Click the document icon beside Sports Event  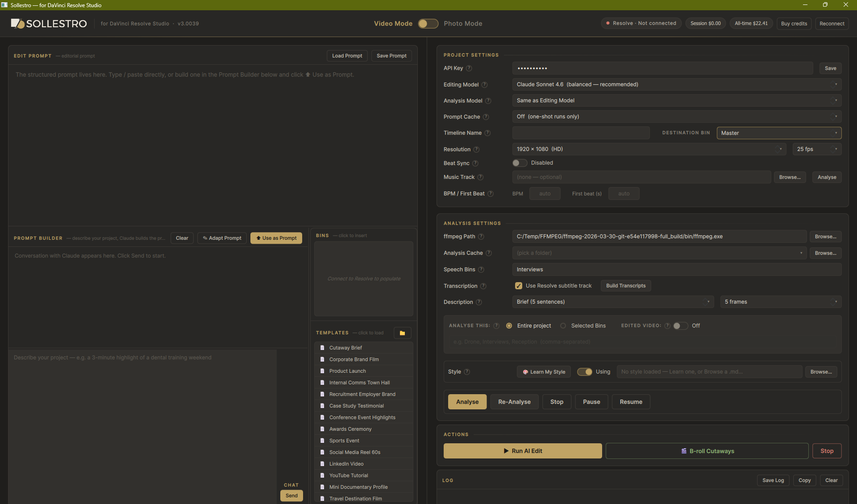[322, 441]
